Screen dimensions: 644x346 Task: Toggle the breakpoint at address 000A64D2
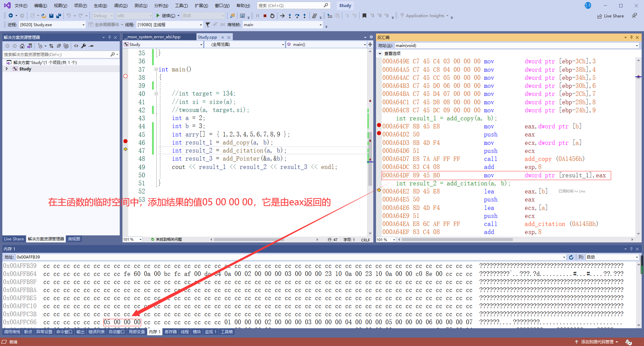point(379,133)
